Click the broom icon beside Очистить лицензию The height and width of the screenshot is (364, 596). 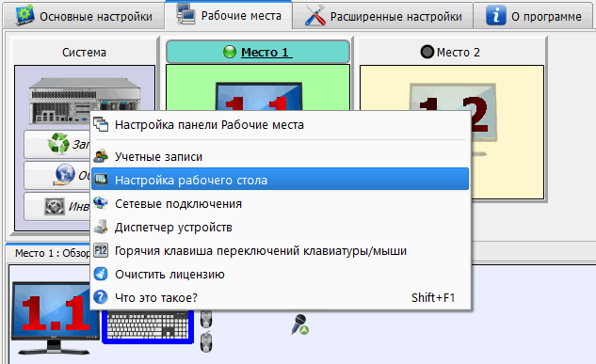[101, 274]
